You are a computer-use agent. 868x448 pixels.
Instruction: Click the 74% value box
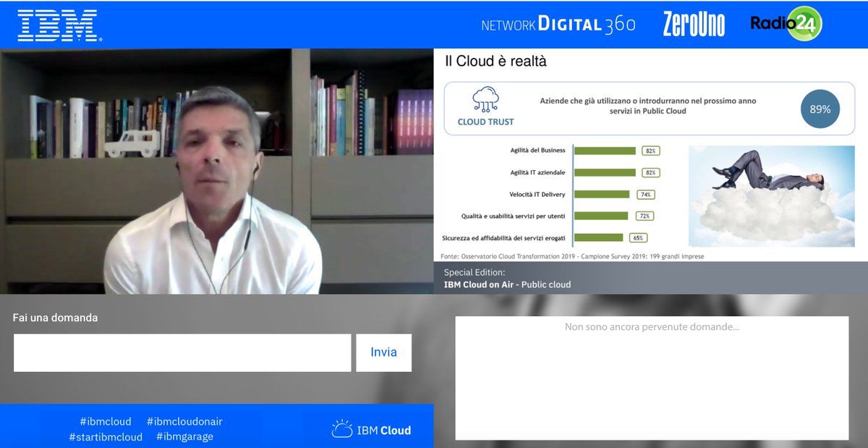[x=645, y=194]
